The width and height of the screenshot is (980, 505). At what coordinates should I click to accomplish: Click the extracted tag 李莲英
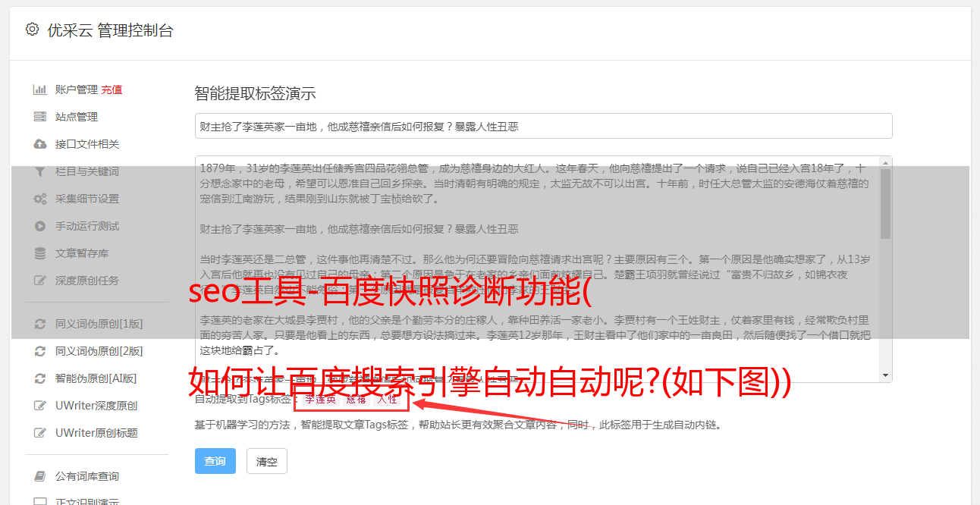point(321,399)
